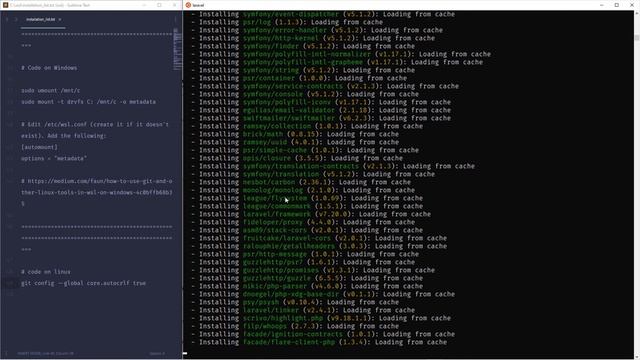Viewport: 640px width, 360px height.
Task: Minimize the terminal window
Action: [x=602, y=5]
